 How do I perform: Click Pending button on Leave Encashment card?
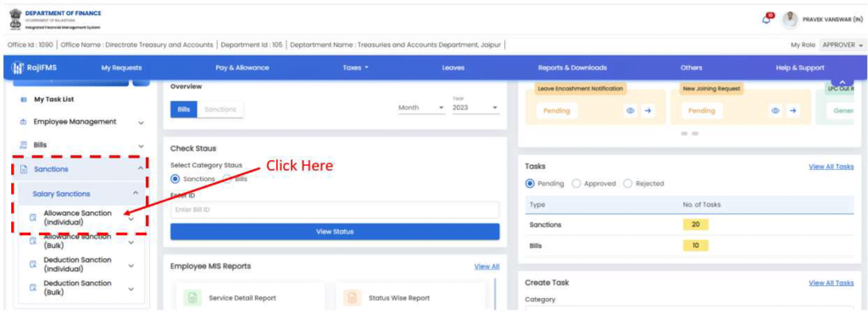[x=556, y=111]
